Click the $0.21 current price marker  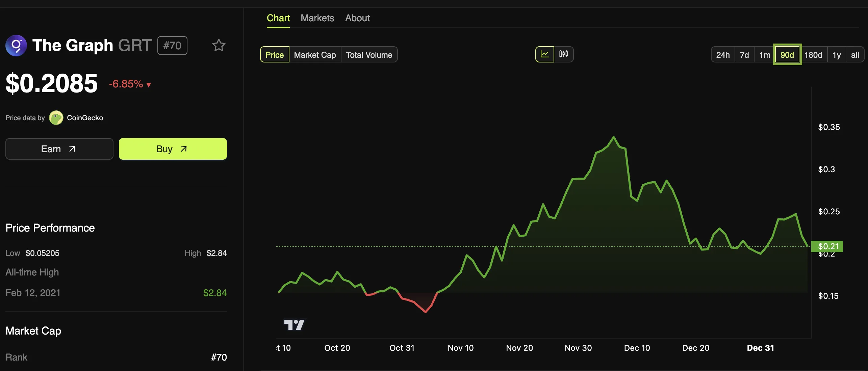click(x=827, y=246)
